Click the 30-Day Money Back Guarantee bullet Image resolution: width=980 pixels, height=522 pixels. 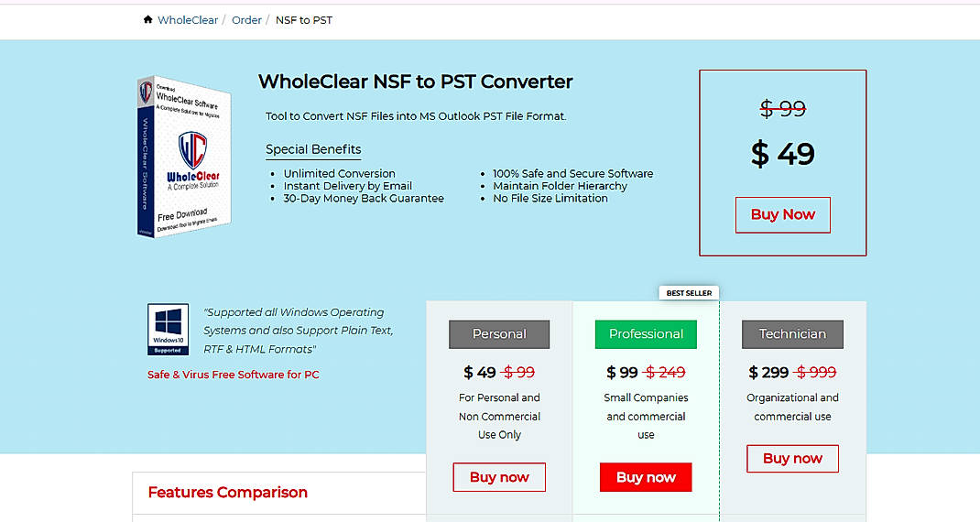(x=364, y=198)
